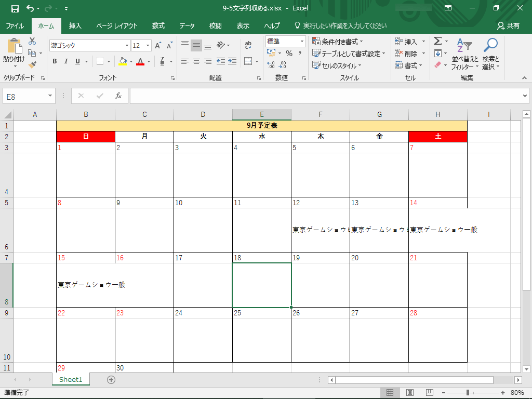Open the phonetic guide (furigana) icon
Image resolution: width=532 pixels, height=399 pixels.
[x=163, y=61]
